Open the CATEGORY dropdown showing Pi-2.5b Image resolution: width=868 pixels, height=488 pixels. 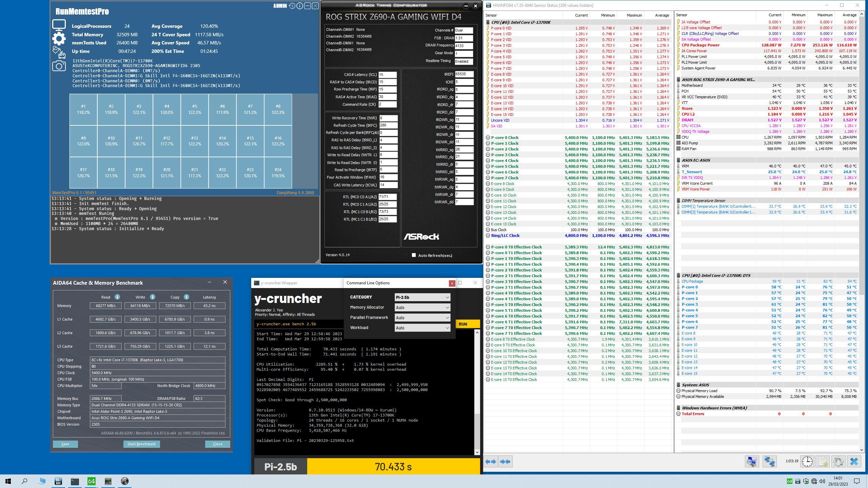[422, 297]
